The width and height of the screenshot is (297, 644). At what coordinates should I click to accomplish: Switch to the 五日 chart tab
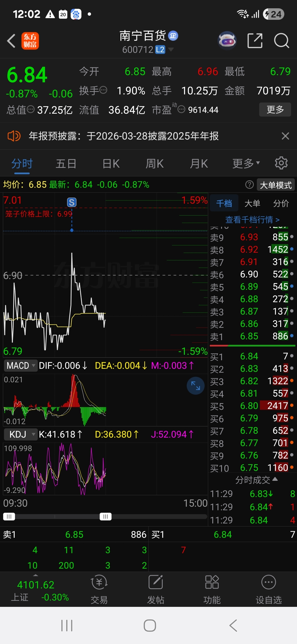coord(66,164)
